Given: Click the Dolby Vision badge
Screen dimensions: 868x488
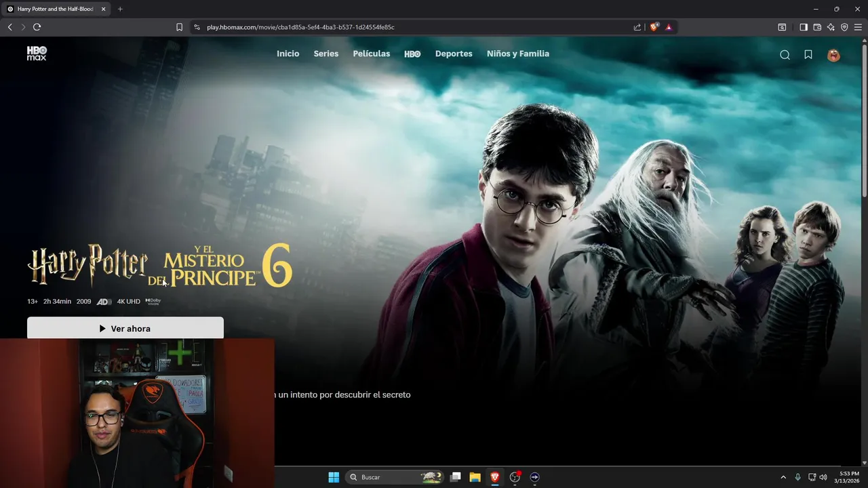Looking at the screenshot, I should pos(153,302).
